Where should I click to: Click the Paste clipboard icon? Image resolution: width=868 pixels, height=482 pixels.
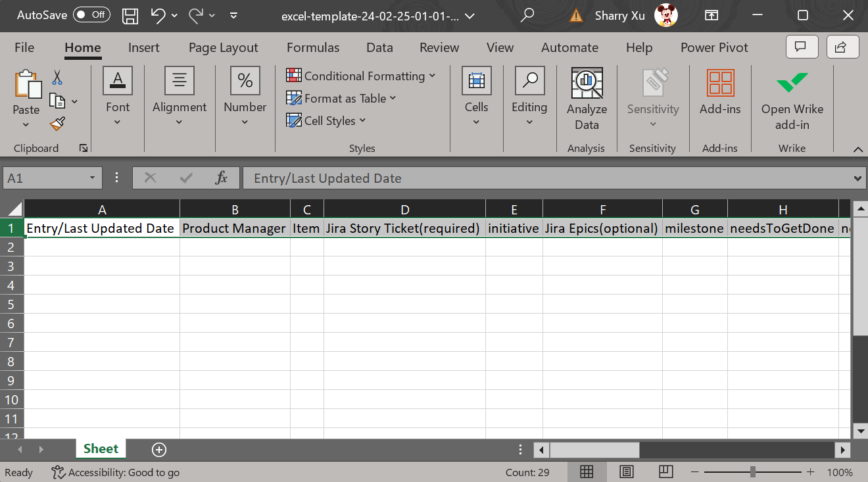pyautogui.click(x=27, y=84)
